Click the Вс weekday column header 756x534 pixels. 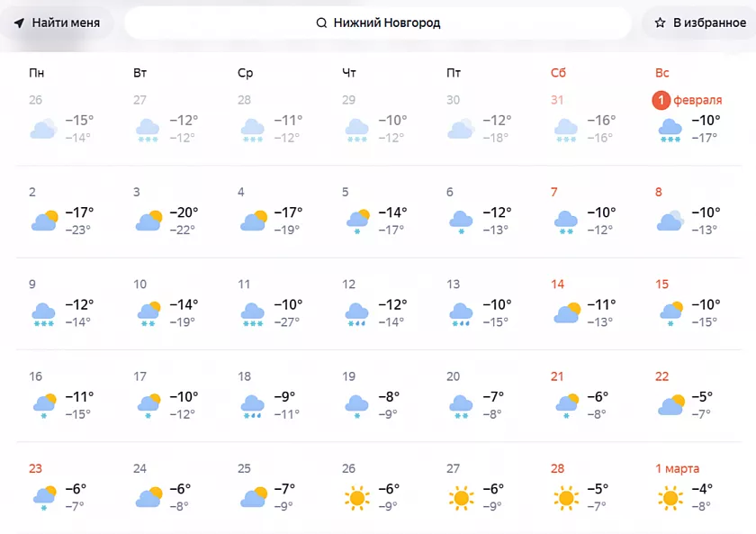coord(662,72)
